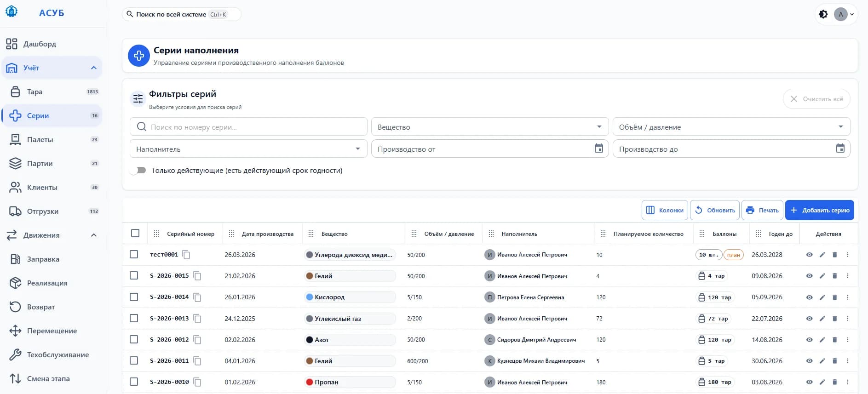Click Колонки button
Image resolution: width=868 pixels, height=394 pixels.
coord(665,210)
